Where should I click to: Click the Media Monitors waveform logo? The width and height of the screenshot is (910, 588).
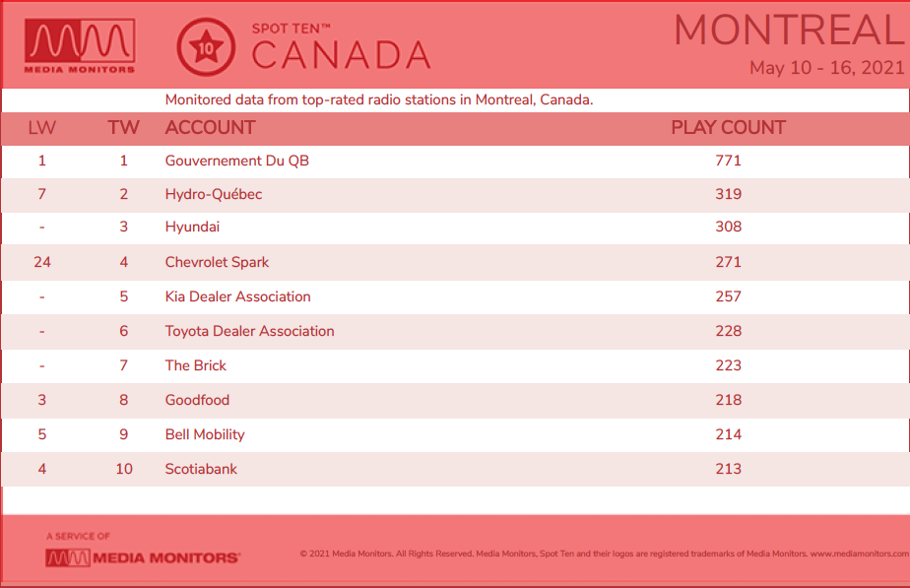(x=80, y=46)
